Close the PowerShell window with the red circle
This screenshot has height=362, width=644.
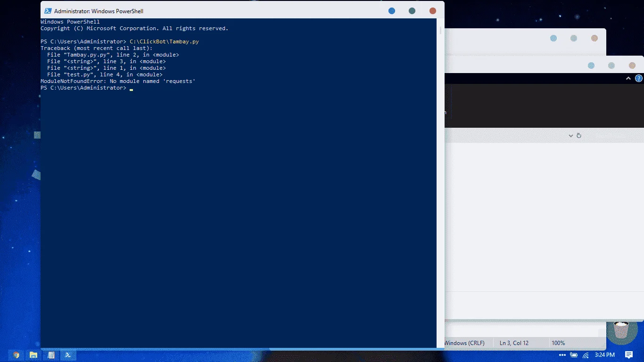point(433,11)
